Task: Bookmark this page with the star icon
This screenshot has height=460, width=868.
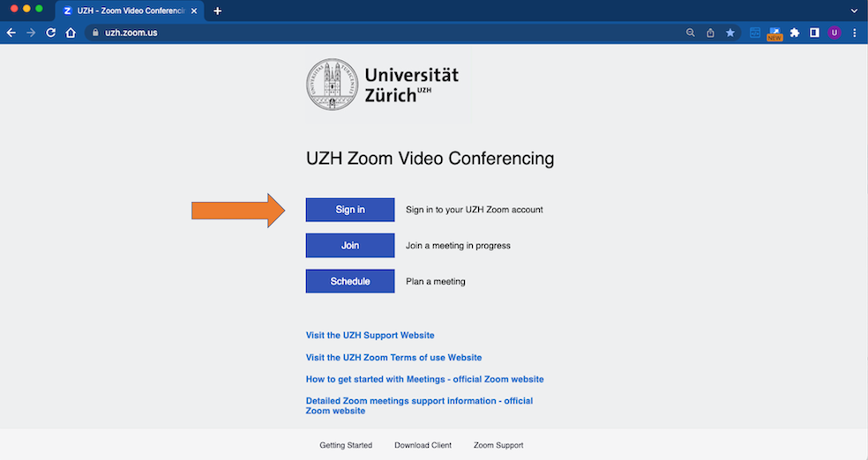Action: [x=730, y=33]
